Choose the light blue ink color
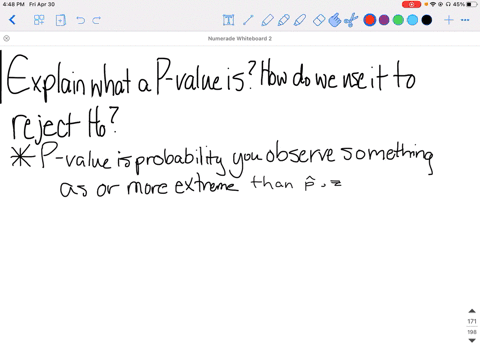 point(412,20)
